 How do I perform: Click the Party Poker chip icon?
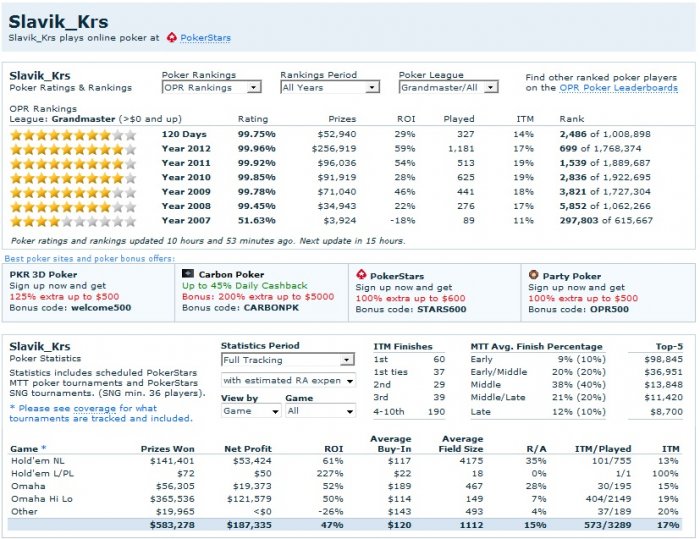click(x=534, y=273)
